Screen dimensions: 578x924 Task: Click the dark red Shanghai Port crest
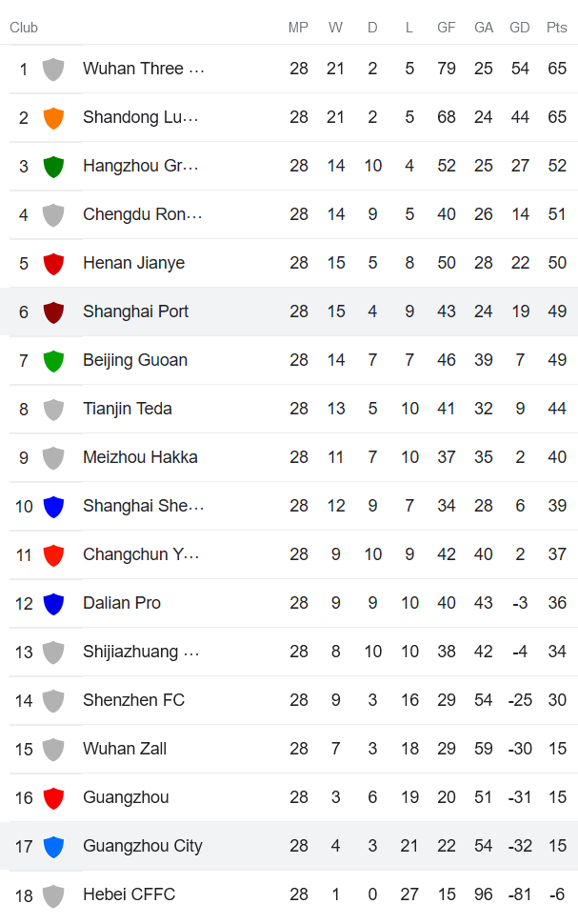coord(53,311)
